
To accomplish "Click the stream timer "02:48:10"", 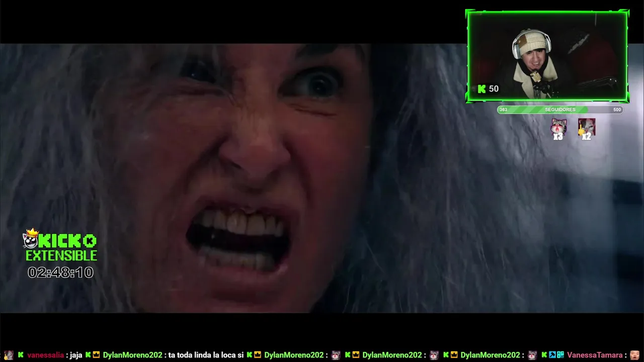I will pos(60,273).
